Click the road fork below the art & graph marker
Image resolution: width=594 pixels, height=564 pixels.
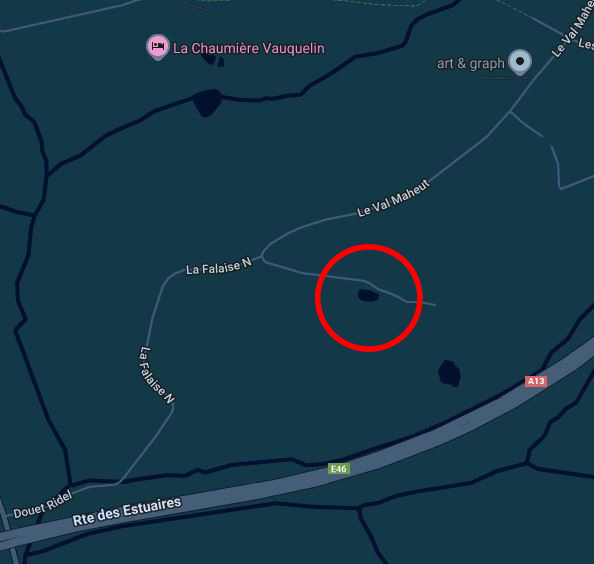pyautogui.click(x=510, y=112)
